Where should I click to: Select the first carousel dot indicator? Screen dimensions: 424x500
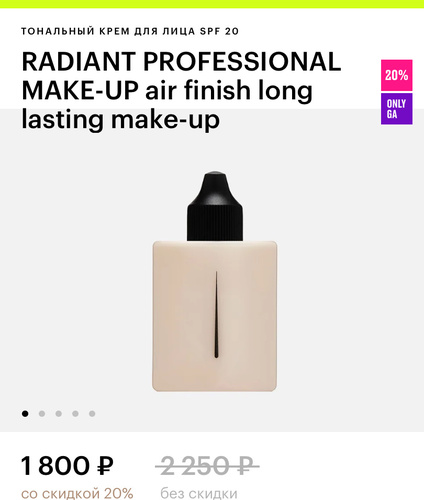point(25,414)
